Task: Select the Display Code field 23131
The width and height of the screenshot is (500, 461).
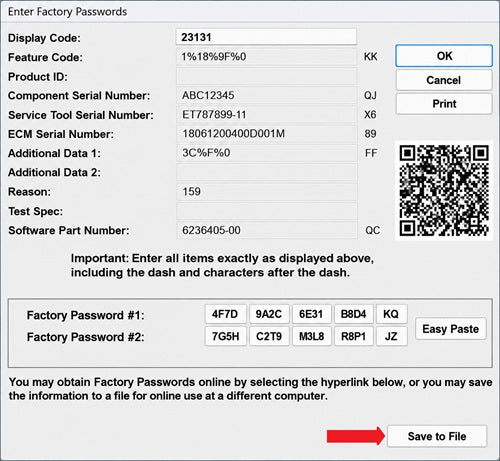Action: coord(266,37)
